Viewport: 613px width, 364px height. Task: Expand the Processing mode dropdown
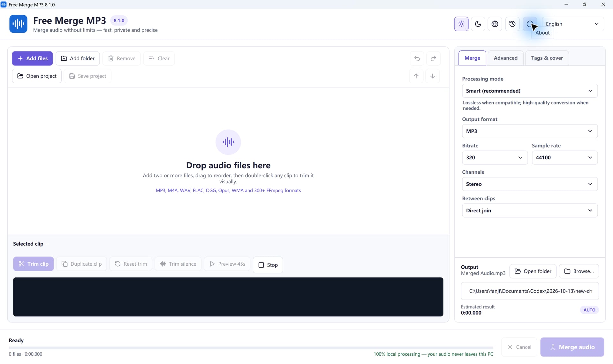click(530, 91)
